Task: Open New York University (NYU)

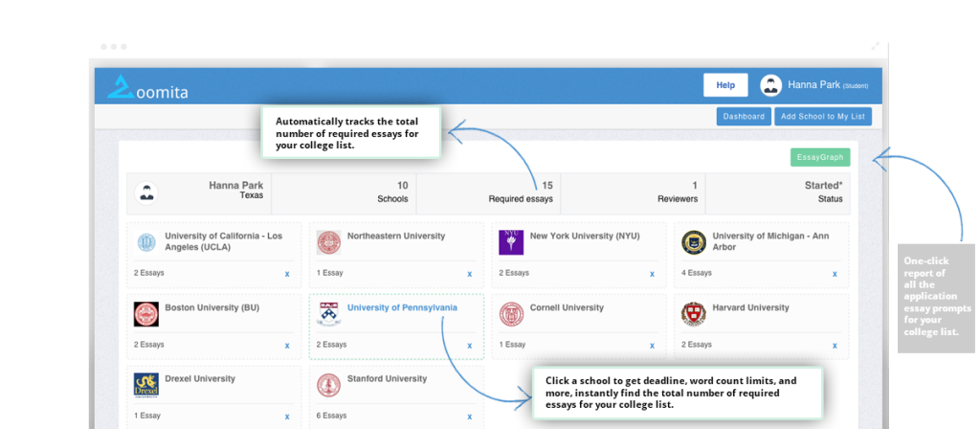Action: pos(585,236)
